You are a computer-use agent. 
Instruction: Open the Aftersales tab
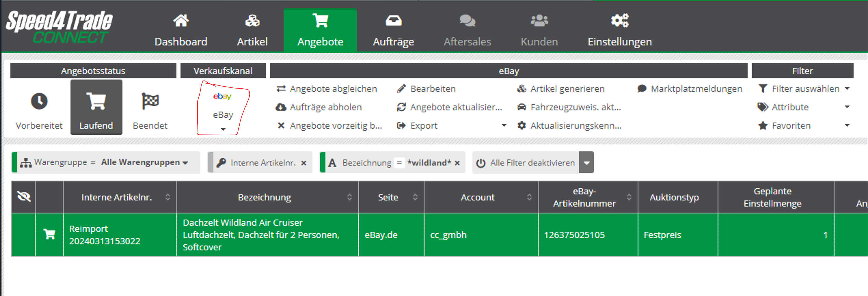(x=467, y=30)
